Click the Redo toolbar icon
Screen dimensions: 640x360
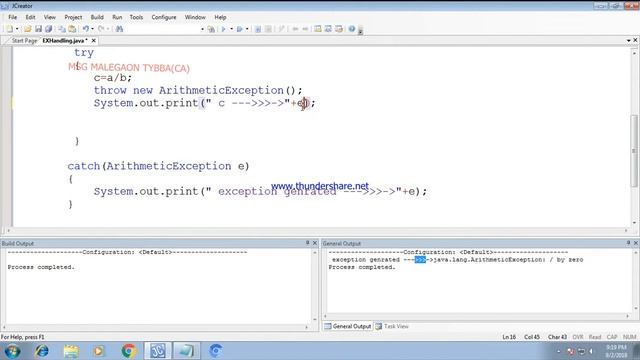(101, 29)
